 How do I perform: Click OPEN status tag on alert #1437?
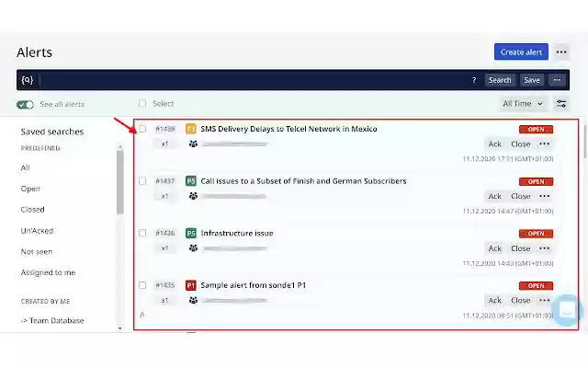tap(536, 182)
